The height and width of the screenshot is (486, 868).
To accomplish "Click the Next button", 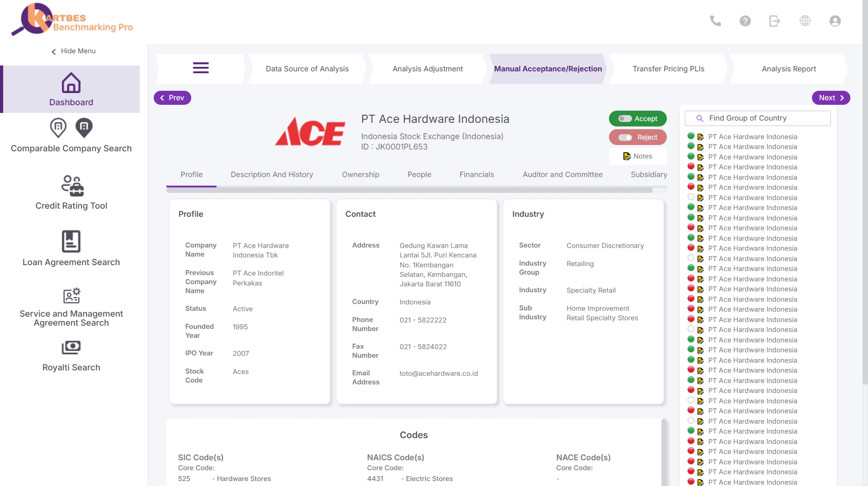I will (831, 98).
